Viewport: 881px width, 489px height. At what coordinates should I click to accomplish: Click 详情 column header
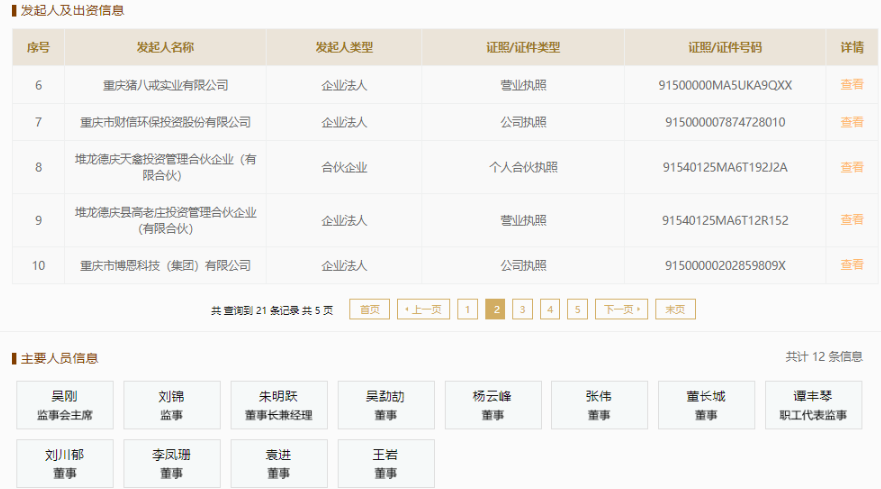tap(852, 47)
